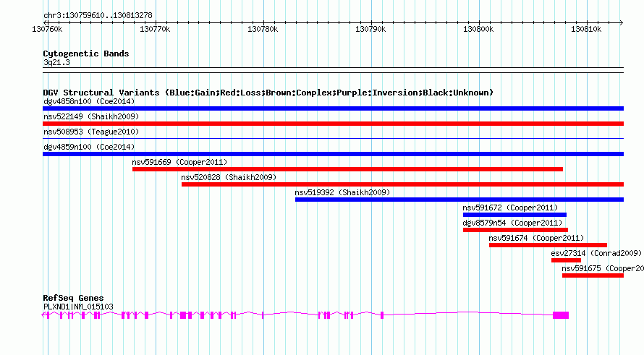Select the nsv591674 (Cooper2011) red loss bar
Image resolution: width=644 pixels, height=355 pixels.
pos(548,245)
